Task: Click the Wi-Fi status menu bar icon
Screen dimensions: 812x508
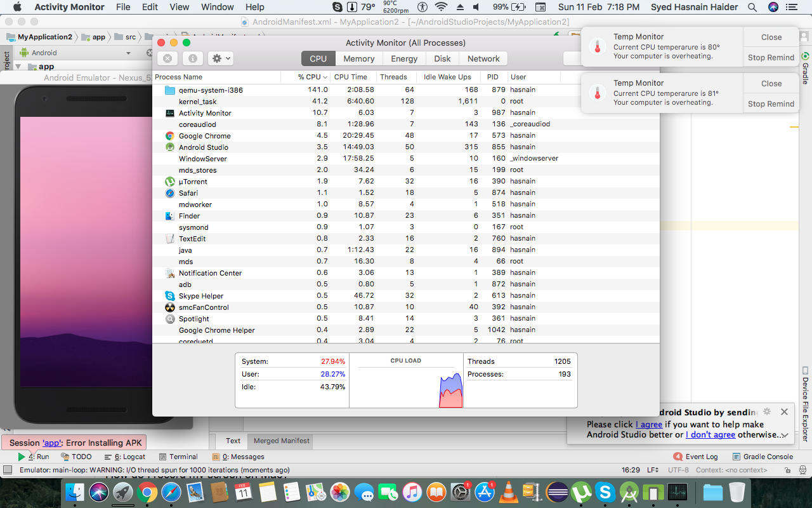Action: (440, 7)
